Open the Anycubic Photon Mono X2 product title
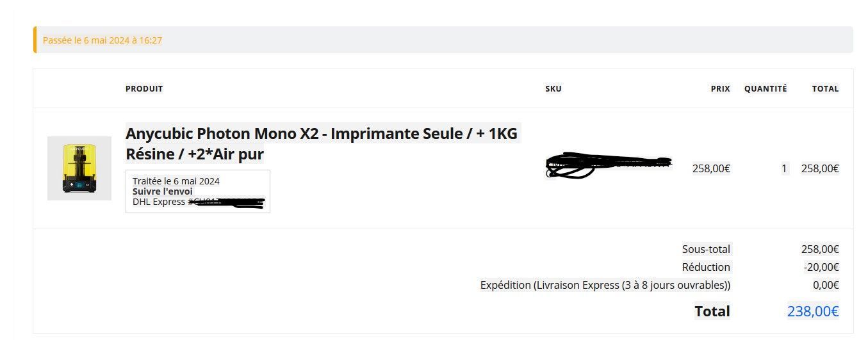868x340 pixels. (x=321, y=143)
